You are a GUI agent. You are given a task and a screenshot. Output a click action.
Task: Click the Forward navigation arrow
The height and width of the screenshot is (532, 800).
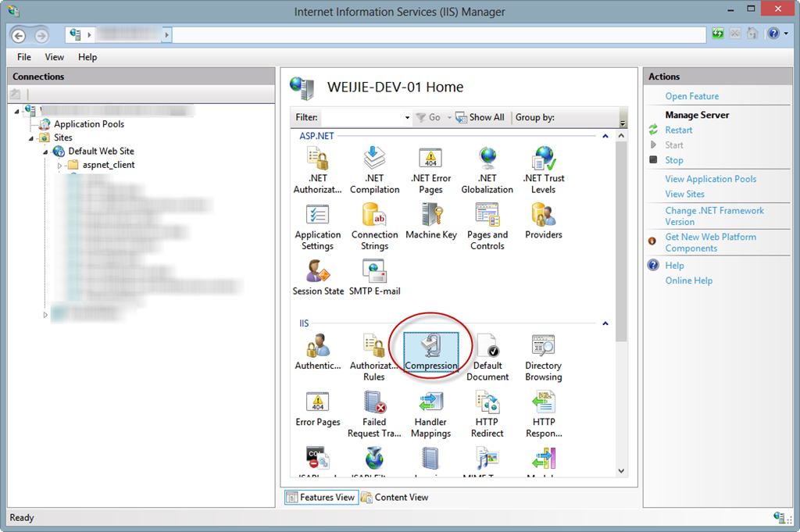click(42, 36)
